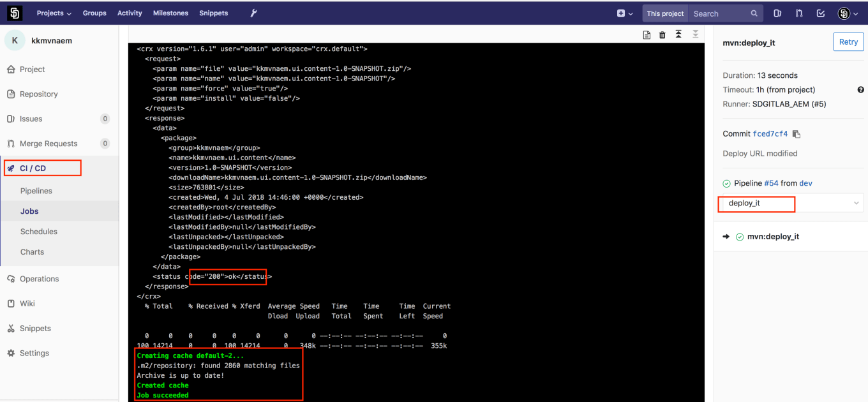Click inside the Search field
868x402 pixels.
pos(718,13)
